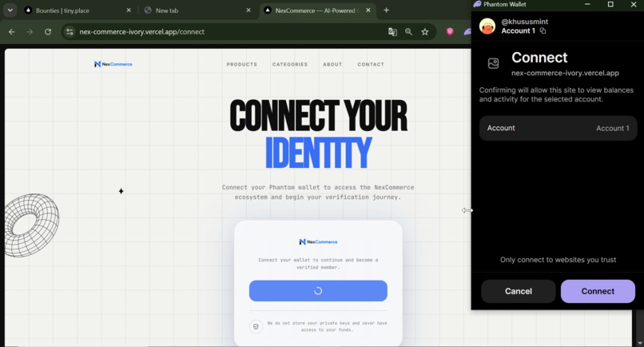Open a new browser tab
The height and width of the screenshot is (347, 644).
click(386, 10)
